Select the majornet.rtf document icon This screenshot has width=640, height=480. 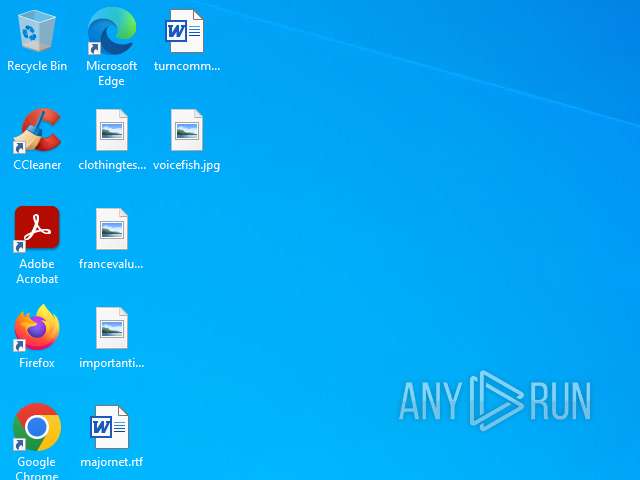pyautogui.click(x=109, y=427)
